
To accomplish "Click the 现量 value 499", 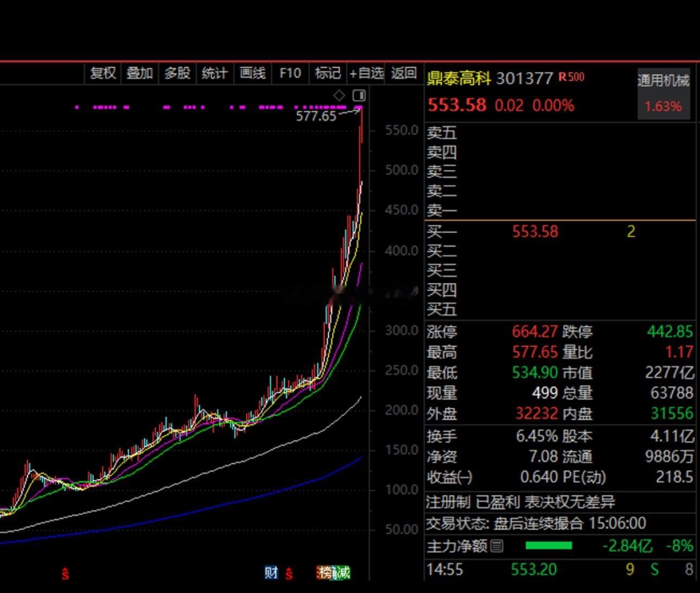I will click(545, 393).
